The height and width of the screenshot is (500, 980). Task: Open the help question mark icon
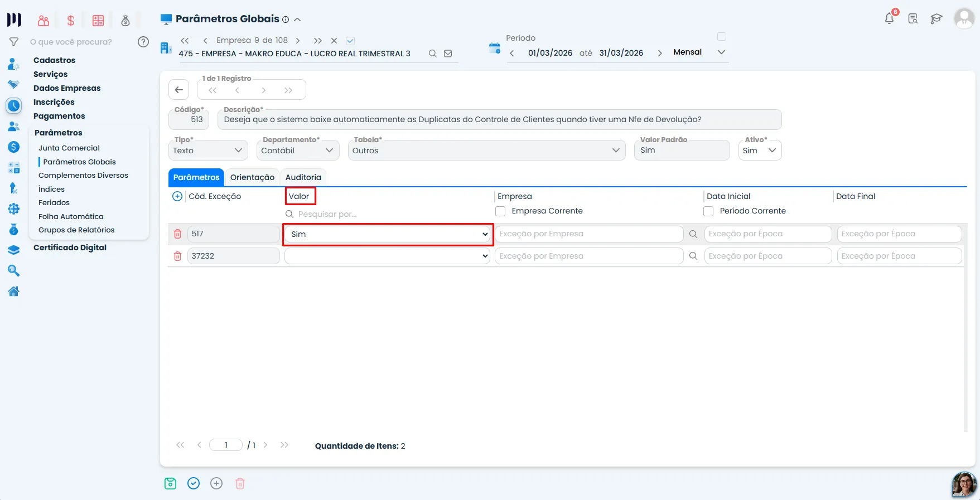[143, 42]
